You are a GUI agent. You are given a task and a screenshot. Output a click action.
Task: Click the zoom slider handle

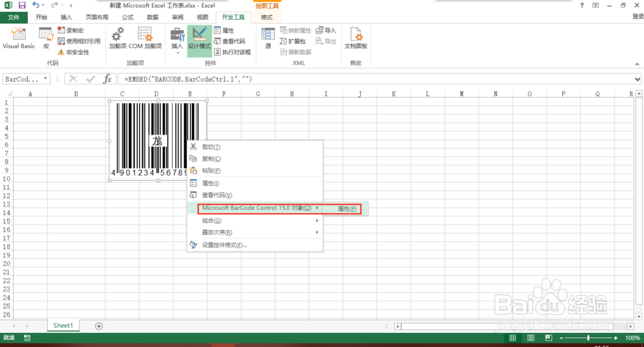(588, 337)
